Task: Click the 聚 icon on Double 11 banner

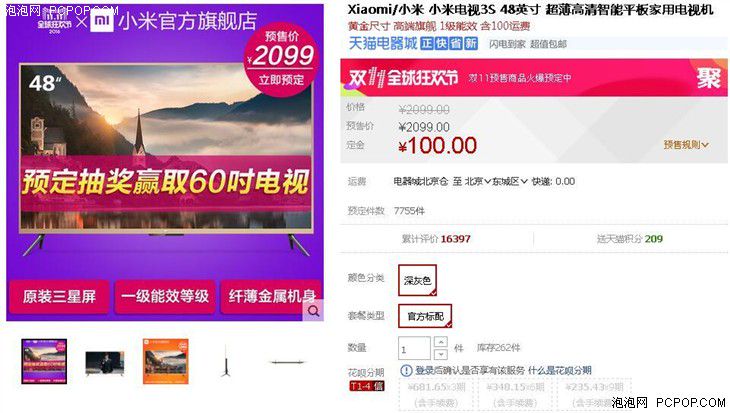Action: (709, 78)
